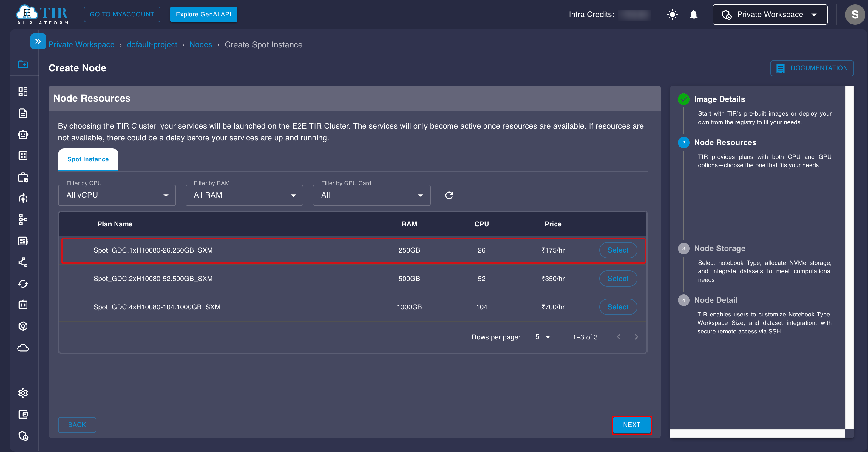Click the Infra Credits label
Viewport: 868px width, 452px height.
[591, 15]
